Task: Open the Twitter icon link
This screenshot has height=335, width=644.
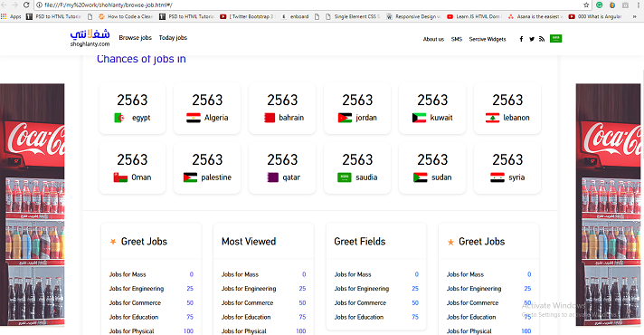Action: pos(532,39)
